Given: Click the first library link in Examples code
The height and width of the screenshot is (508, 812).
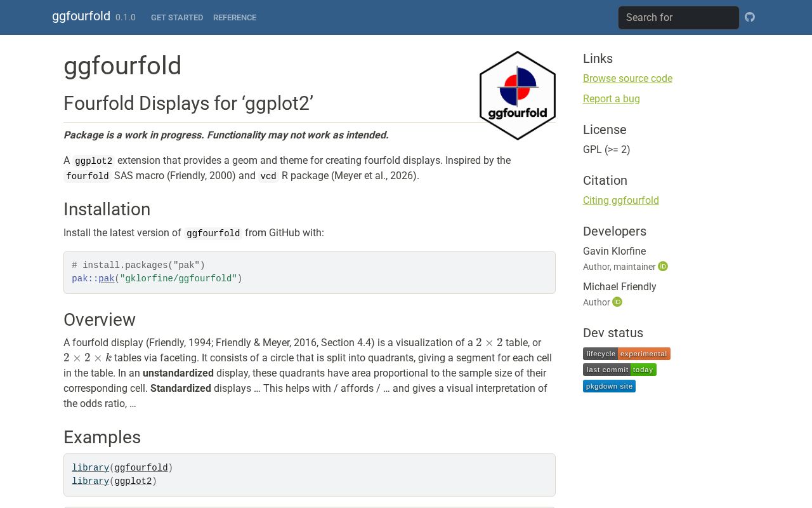Looking at the screenshot, I should pyautogui.click(x=91, y=468).
